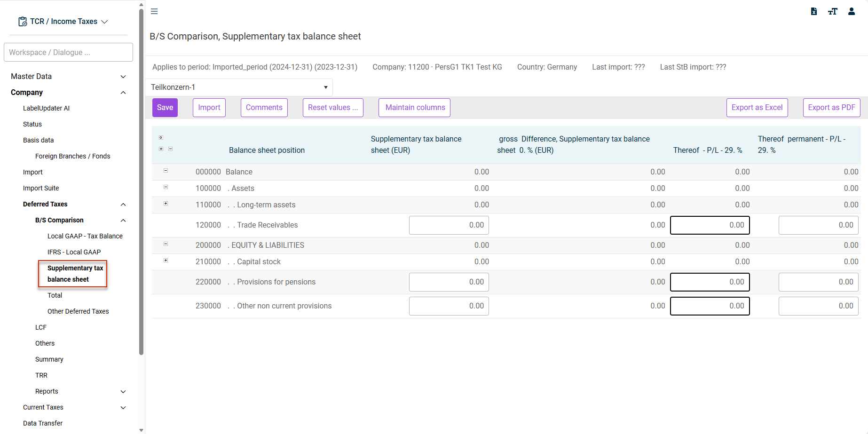Expand the Reports chevron
The image size is (868, 434).
point(123,392)
